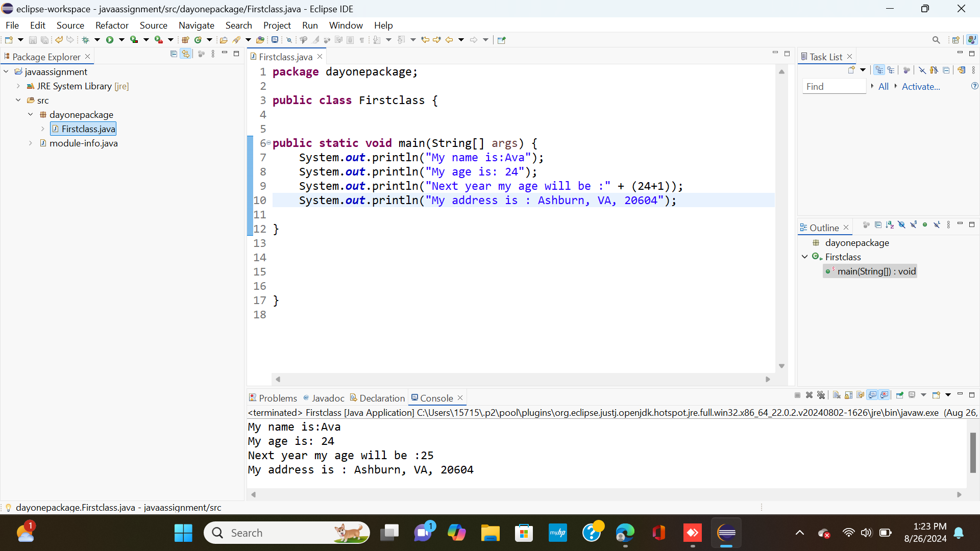Click the Eclipse search magnifier icon
Image resolution: width=980 pixels, height=551 pixels.
coord(936,40)
